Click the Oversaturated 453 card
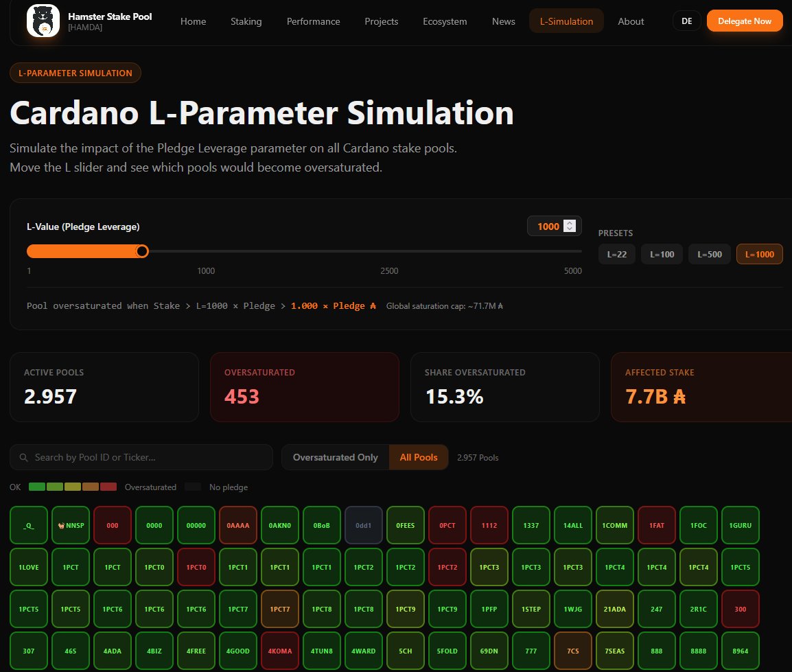The height and width of the screenshot is (672, 792). click(305, 387)
